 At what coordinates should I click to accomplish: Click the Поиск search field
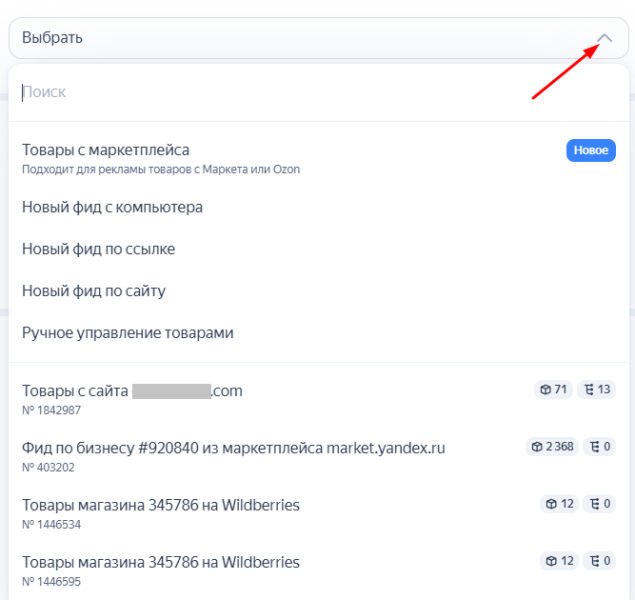point(318,92)
